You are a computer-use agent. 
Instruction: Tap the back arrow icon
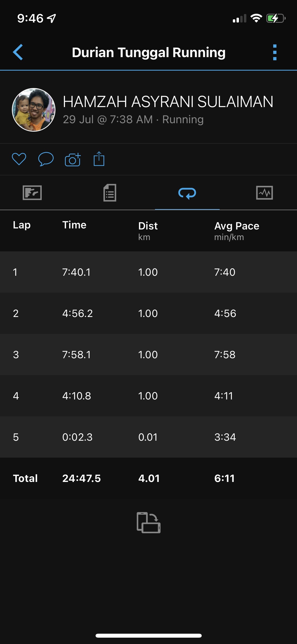(x=18, y=52)
